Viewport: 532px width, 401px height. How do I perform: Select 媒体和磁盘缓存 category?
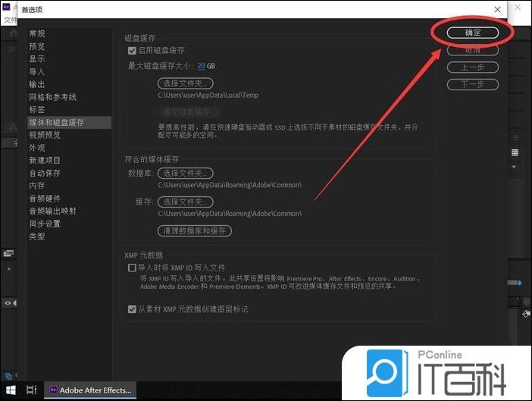click(69, 123)
